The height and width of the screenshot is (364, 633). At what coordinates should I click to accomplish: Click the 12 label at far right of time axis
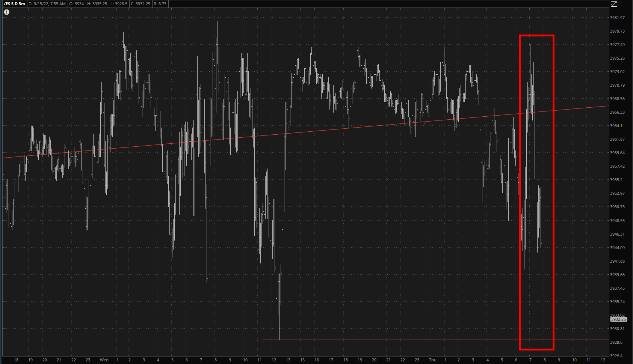(603, 360)
